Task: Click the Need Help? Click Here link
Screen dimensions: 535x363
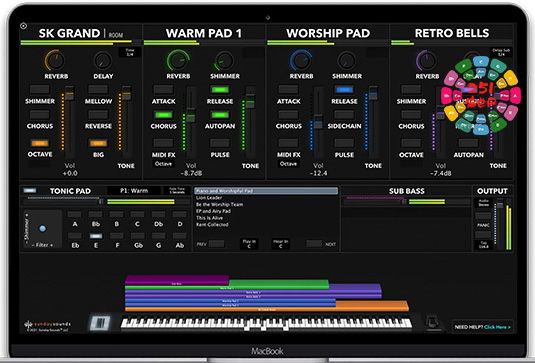Action: point(482,327)
